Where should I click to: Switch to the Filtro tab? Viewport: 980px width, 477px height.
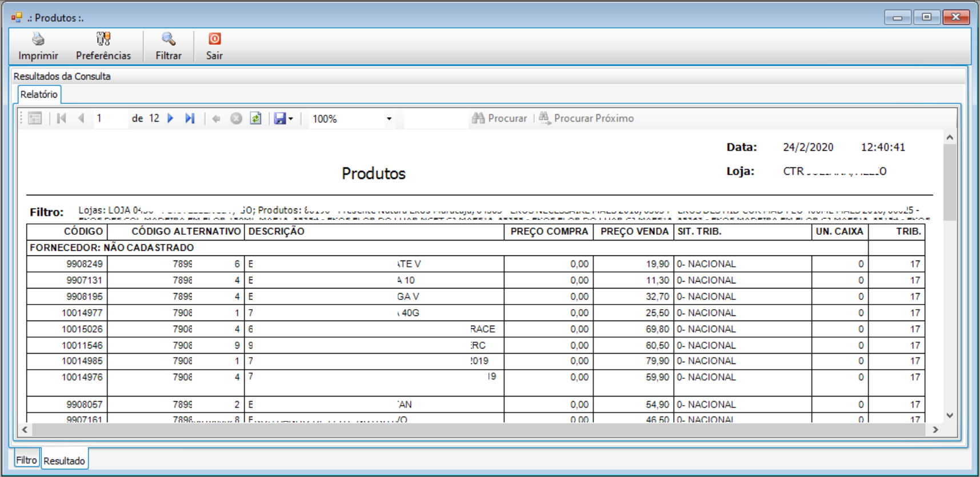[26, 460]
